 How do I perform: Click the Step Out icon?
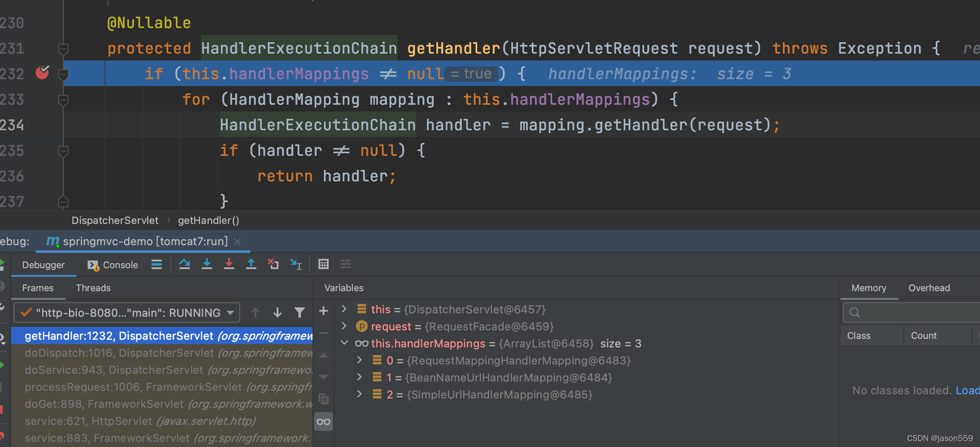tap(251, 264)
